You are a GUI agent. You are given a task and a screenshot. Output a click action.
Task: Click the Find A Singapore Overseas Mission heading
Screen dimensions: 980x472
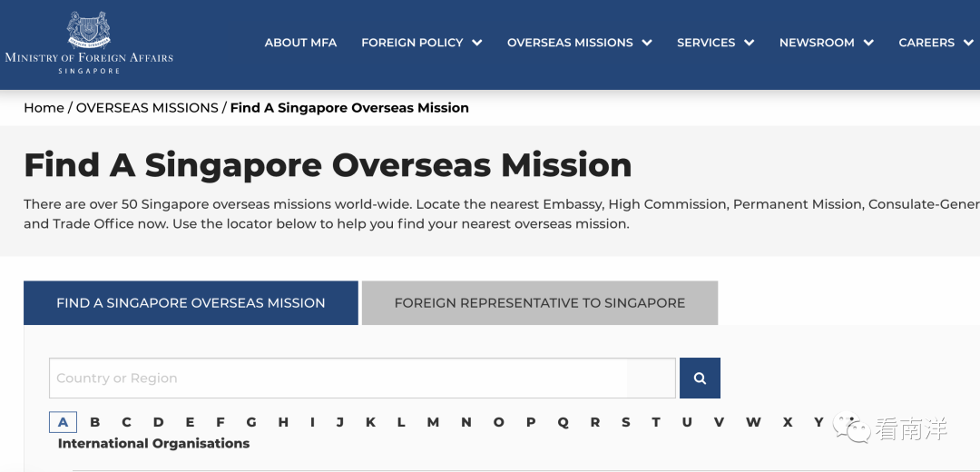(328, 165)
